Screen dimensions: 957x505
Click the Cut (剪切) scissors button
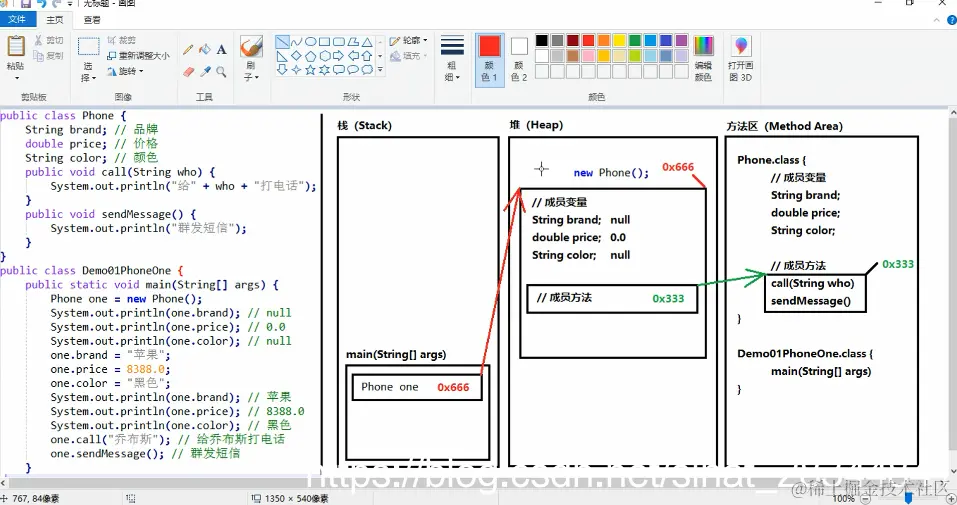[49, 40]
